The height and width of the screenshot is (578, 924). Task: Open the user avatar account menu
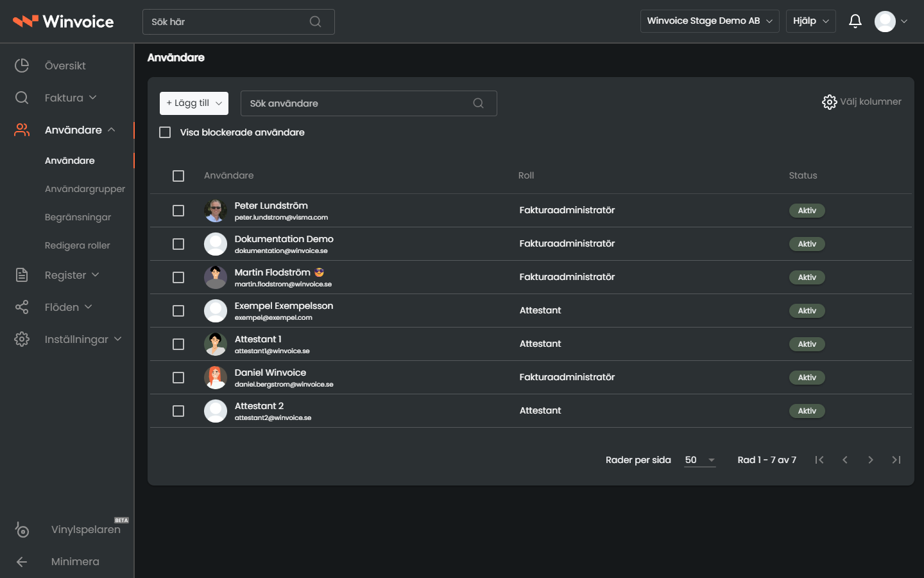pos(891,21)
